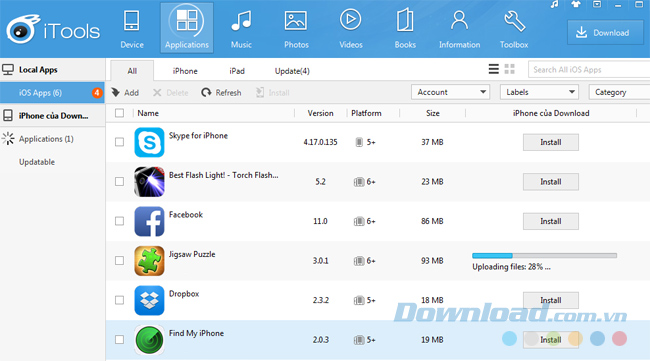Refresh the apps list
Image resolution: width=650 pixels, height=361 pixels.
pyautogui.click(x=221, y=93)
